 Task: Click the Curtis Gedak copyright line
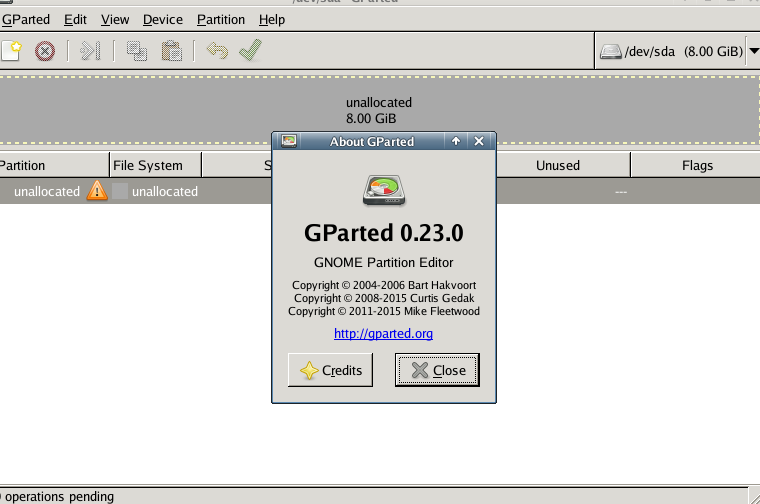point(384,298)
